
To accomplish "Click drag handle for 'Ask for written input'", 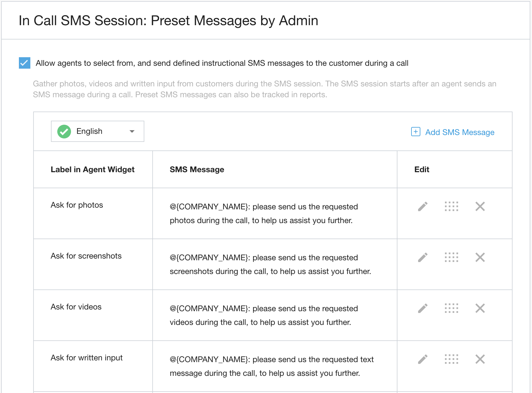I will pyautogui.click(x=451, y=359).
